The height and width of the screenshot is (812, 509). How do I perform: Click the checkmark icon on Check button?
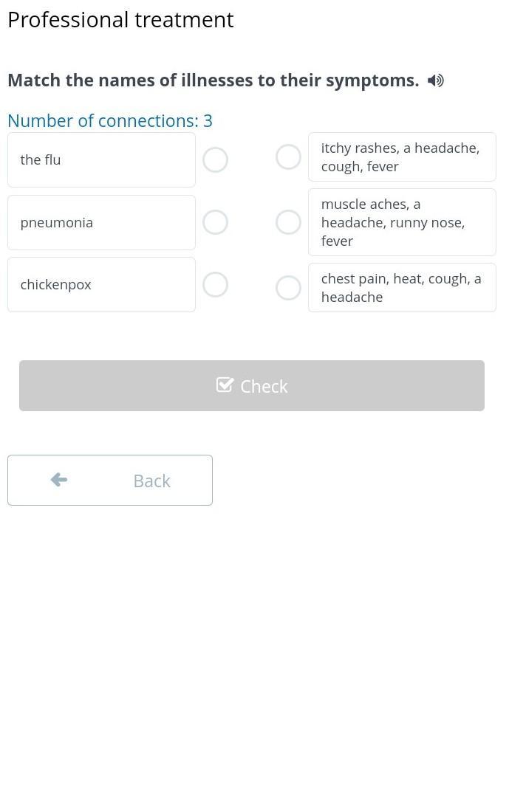tap(225, 385)
